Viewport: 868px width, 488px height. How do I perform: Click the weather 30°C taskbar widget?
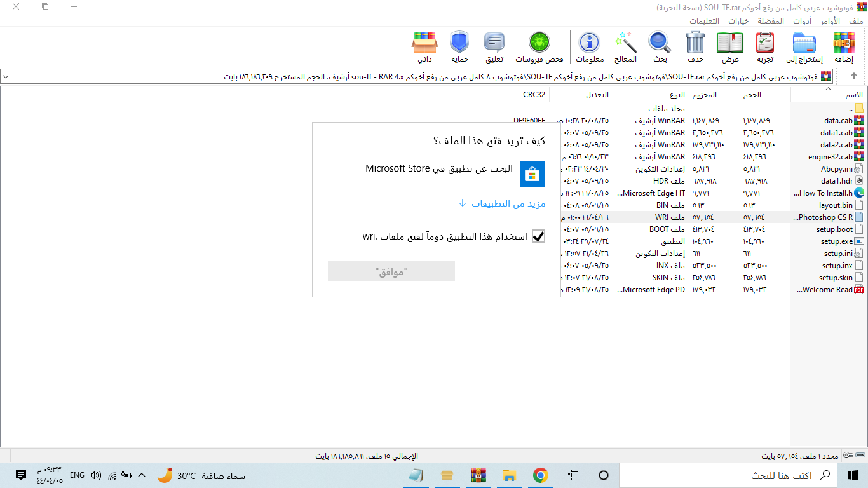pyautogui.click(x=201, y=475)
